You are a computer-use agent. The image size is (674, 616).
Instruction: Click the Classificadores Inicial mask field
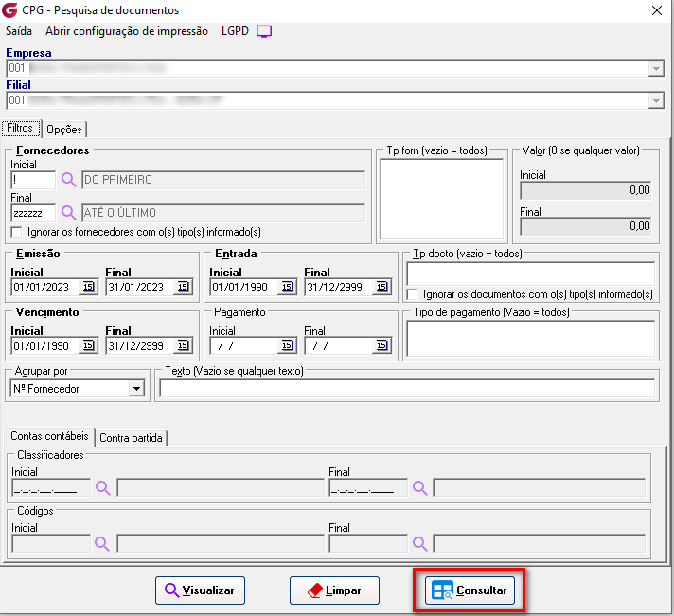point(51,487)
